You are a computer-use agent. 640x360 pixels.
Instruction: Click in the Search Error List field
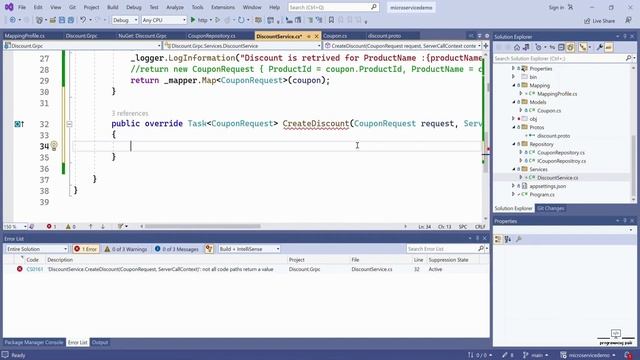[x=441, y=249]
